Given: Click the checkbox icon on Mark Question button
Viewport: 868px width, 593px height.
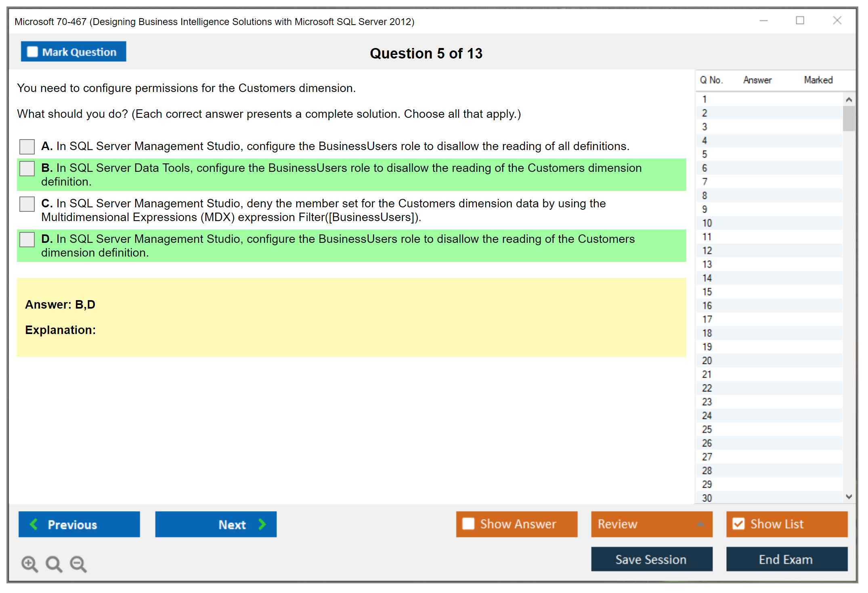Looking at the screenshot, I should (32, 51).
